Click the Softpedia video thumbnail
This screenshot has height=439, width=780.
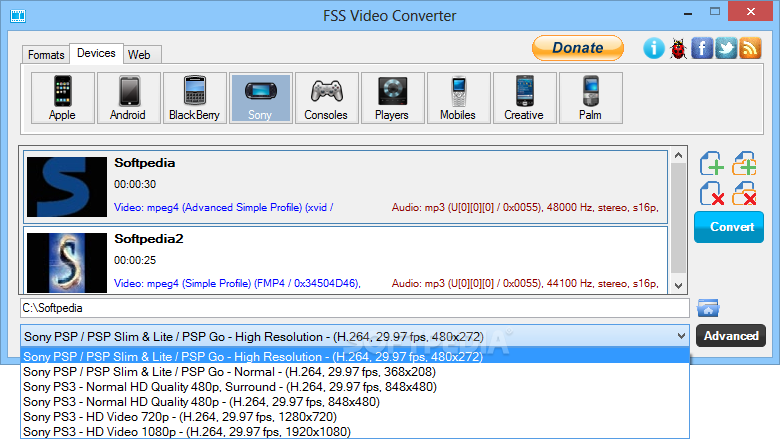(x=67, y=187)
